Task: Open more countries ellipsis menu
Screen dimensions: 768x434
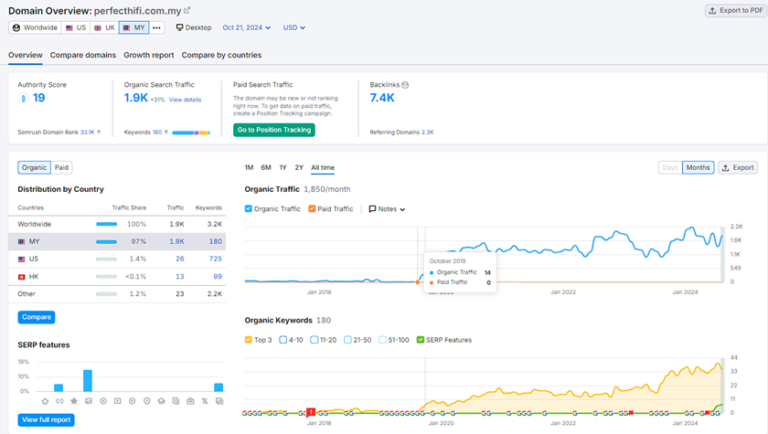Action: (157, 28)
